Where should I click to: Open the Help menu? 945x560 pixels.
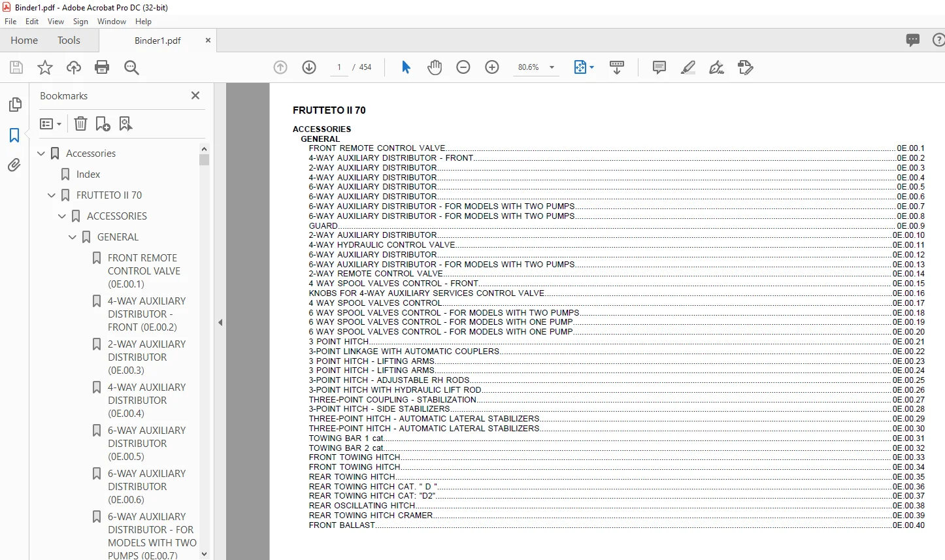[x=143, y=22]
